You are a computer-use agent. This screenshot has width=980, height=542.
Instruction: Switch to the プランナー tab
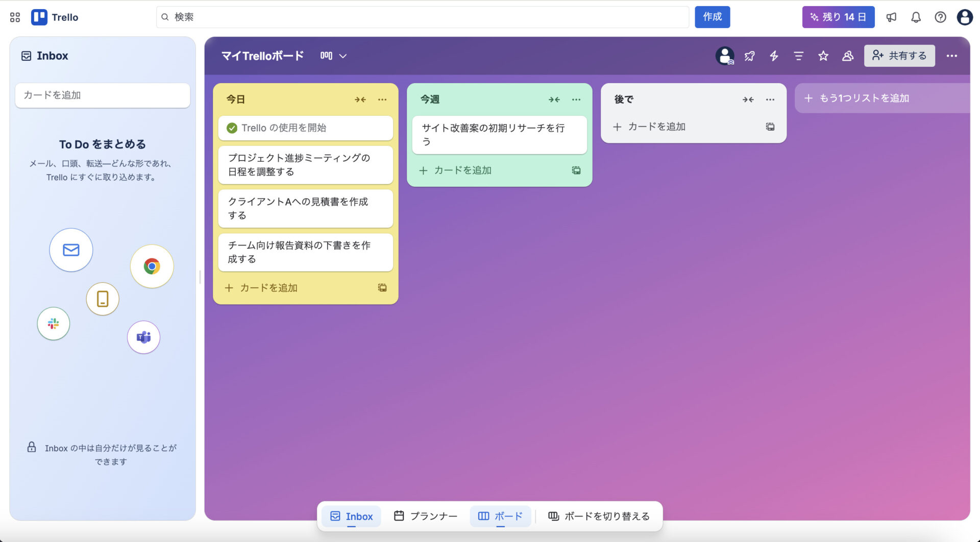click(x=425, y=516)
